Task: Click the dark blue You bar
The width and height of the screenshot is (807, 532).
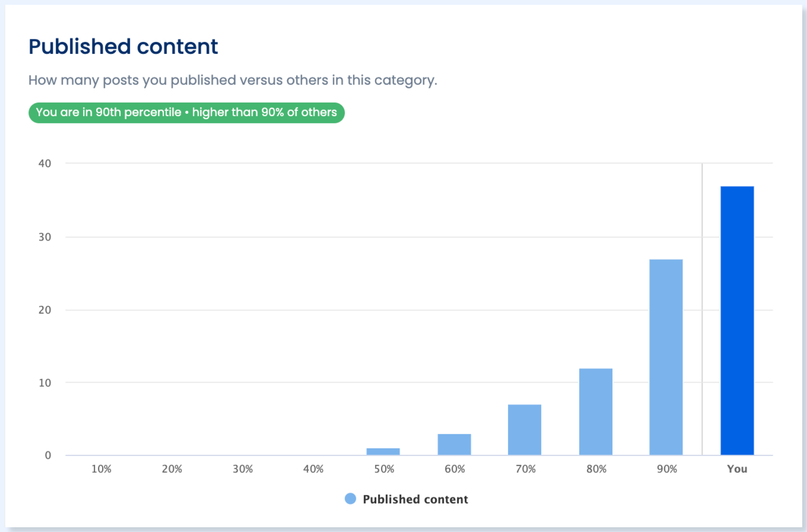Action: [737, 320]
